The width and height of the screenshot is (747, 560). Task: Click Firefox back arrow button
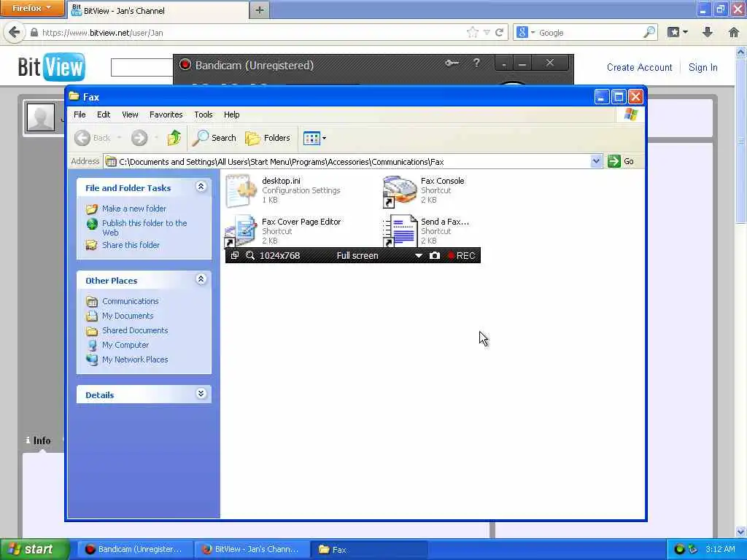coord(15,32)
